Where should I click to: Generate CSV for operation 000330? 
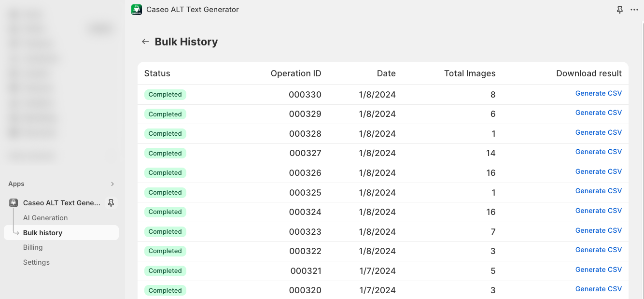[598, 93]
